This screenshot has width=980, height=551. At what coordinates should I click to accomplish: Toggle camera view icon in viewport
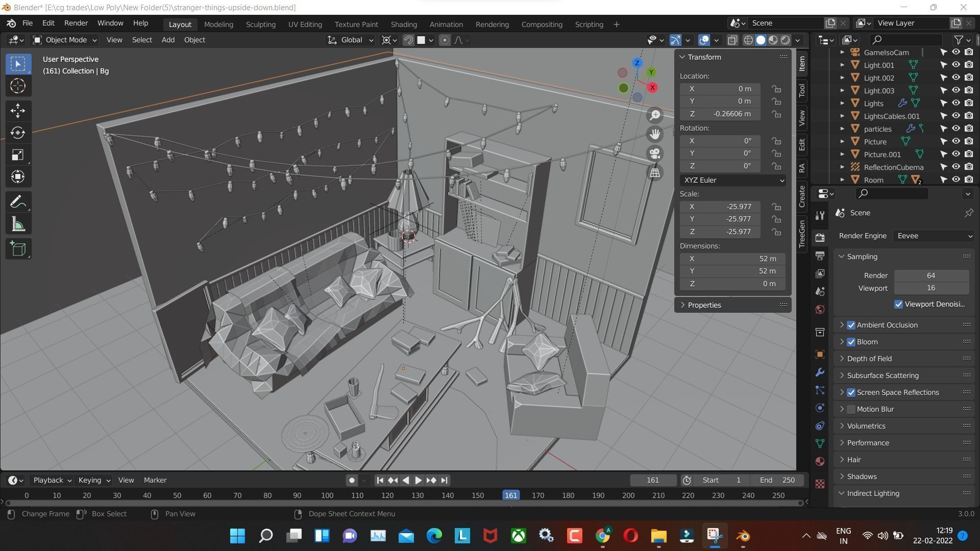point(655,154)
